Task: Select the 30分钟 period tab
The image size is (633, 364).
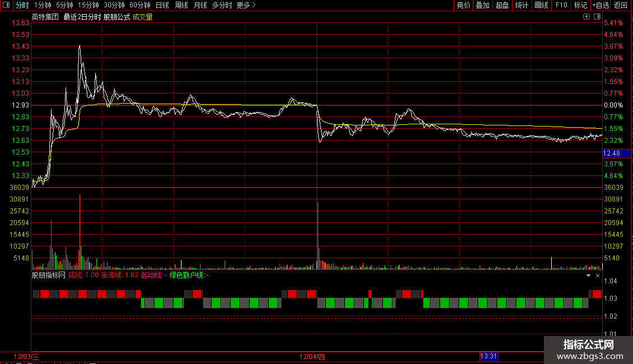Action: (114, 5)
